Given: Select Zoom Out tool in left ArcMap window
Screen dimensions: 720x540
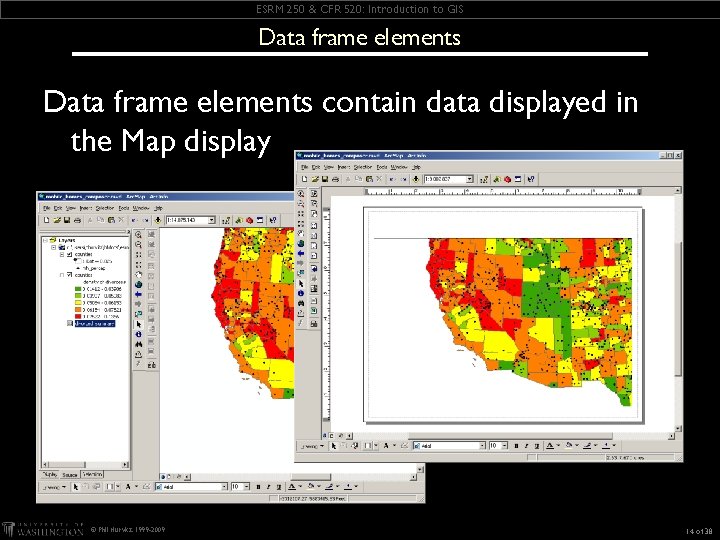Looking at the screenshot, I should point(138,245).
